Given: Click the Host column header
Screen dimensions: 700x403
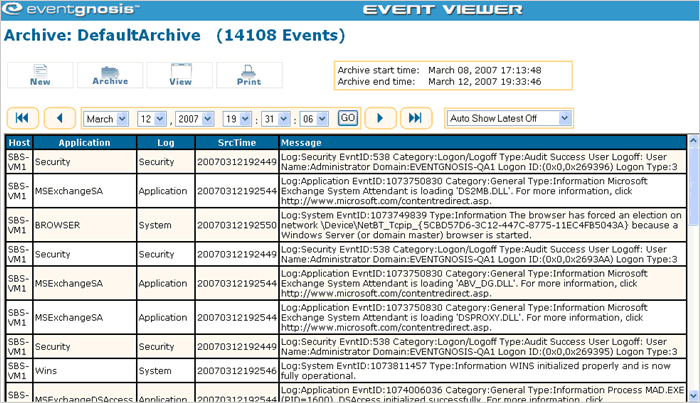Looking at the screenshot, I should (19, 143).
